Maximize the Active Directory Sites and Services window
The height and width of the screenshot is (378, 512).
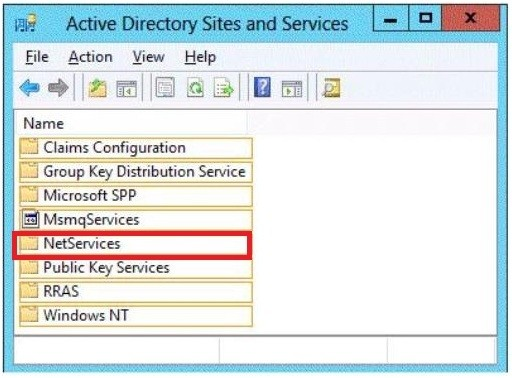(x=425, y=19)
